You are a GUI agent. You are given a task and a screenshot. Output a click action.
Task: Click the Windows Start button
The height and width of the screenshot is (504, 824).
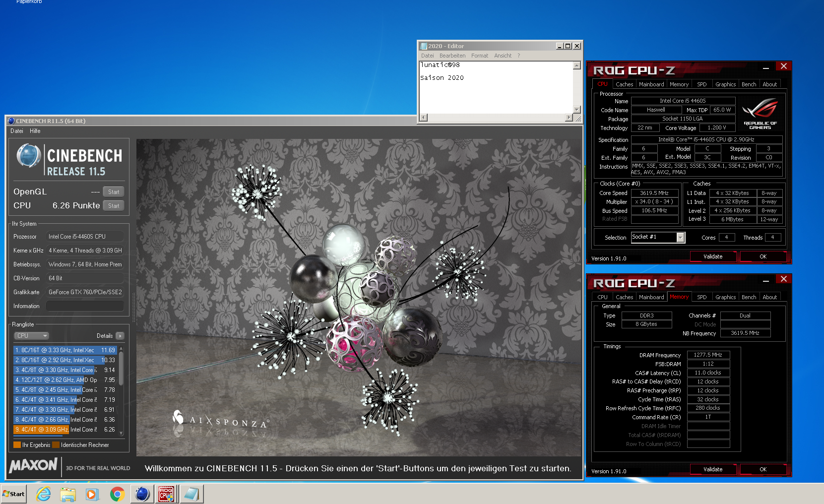(14, 494)
